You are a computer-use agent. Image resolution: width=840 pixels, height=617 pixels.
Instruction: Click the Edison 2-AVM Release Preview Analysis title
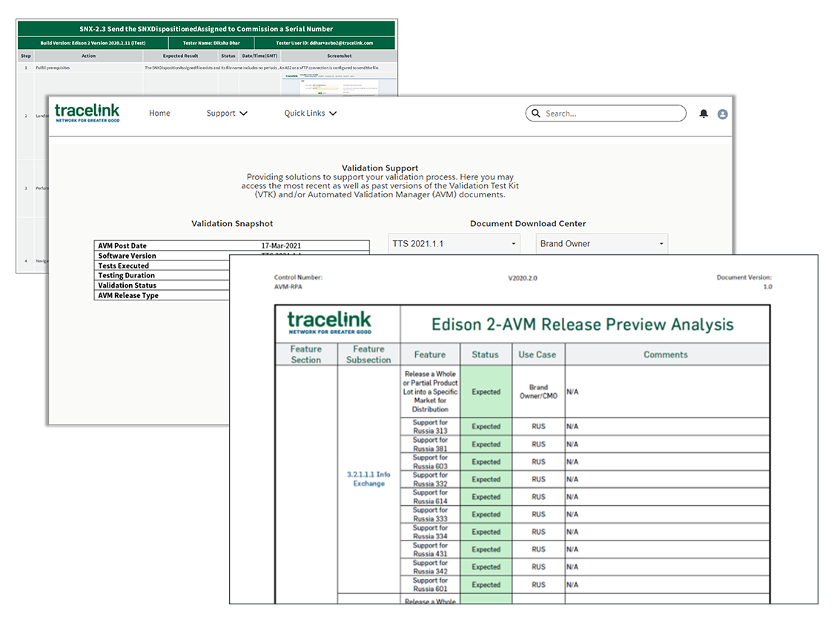[x=582, y=324]
